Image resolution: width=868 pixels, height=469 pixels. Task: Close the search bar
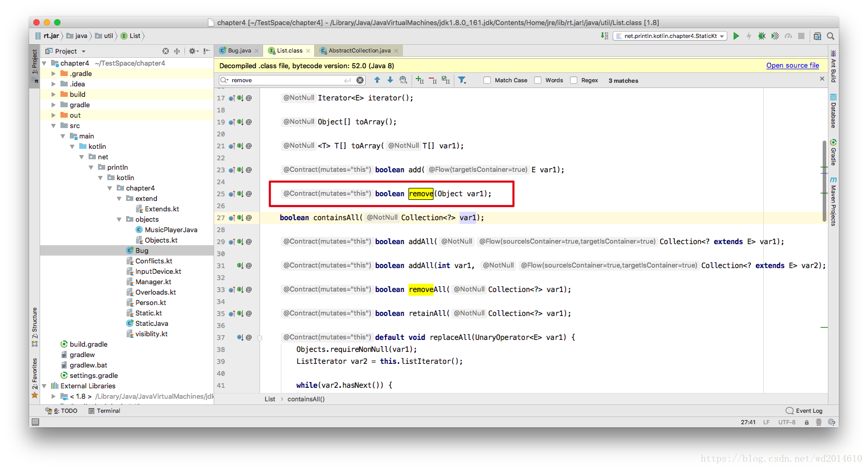(x=822, y=79)
